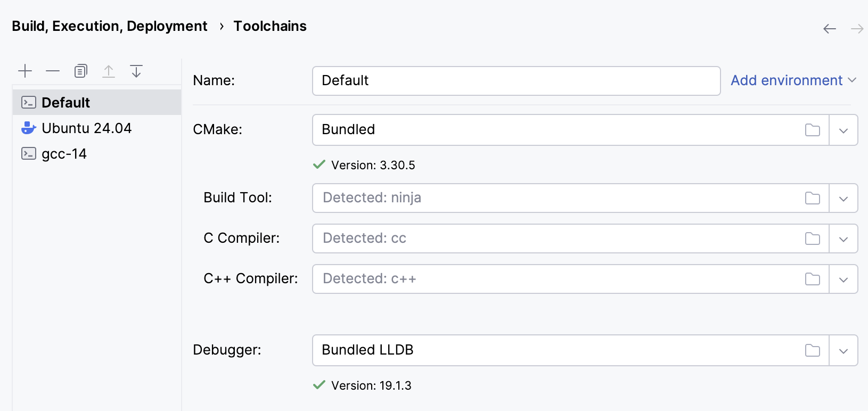This screenshot has width=868, height=411.
Task: Open the Add environment dropdown
Action: click(787, 80)
